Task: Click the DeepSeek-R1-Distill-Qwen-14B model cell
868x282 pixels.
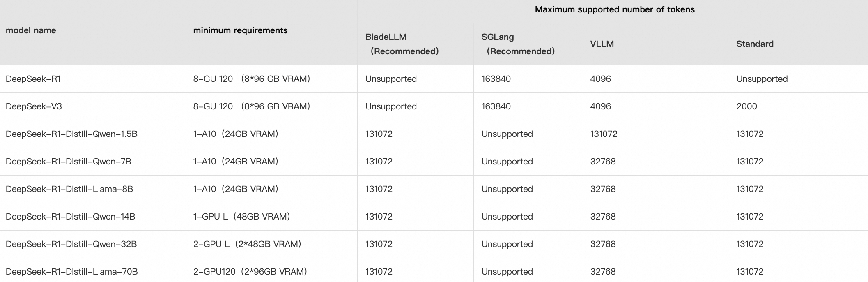Action: coord(70,217)
